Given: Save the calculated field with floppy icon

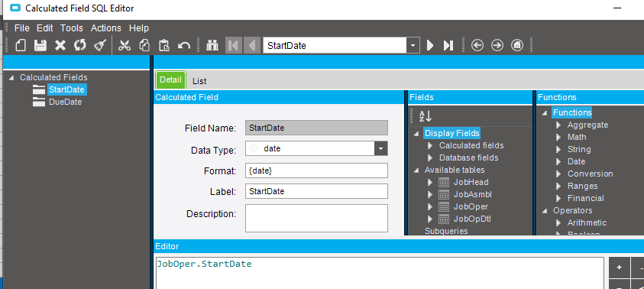Looking at the screenshot, I should coord(40,45).
